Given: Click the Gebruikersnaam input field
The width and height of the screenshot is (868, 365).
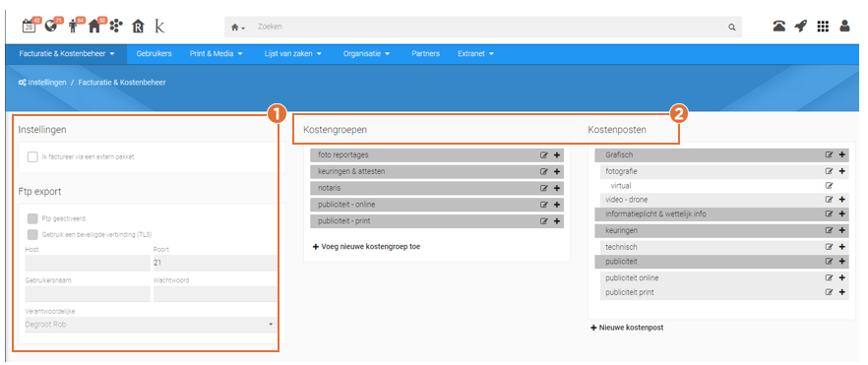Looking at the screenshot, I should tap(88, 293).
